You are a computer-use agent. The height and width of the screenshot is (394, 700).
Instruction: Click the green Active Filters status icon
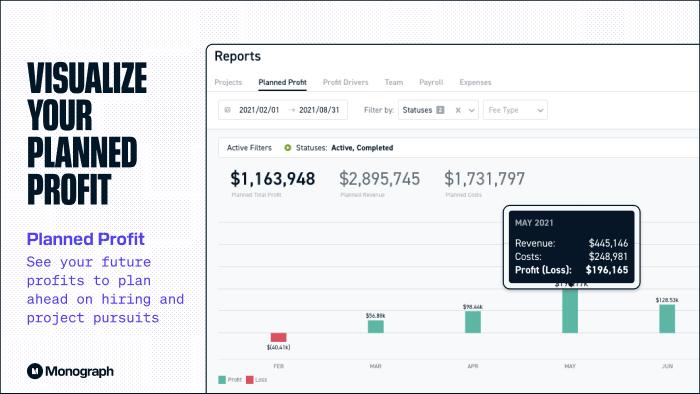tap(288, 148)
